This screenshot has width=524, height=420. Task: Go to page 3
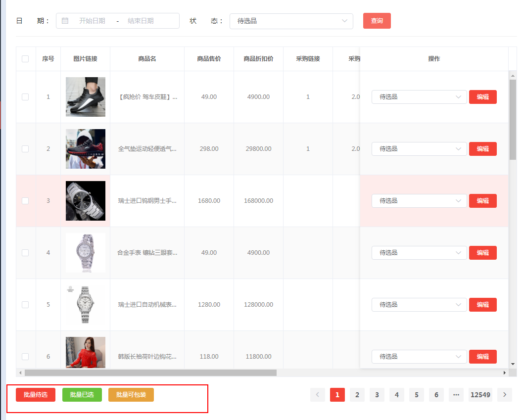[x=377, y=395]
